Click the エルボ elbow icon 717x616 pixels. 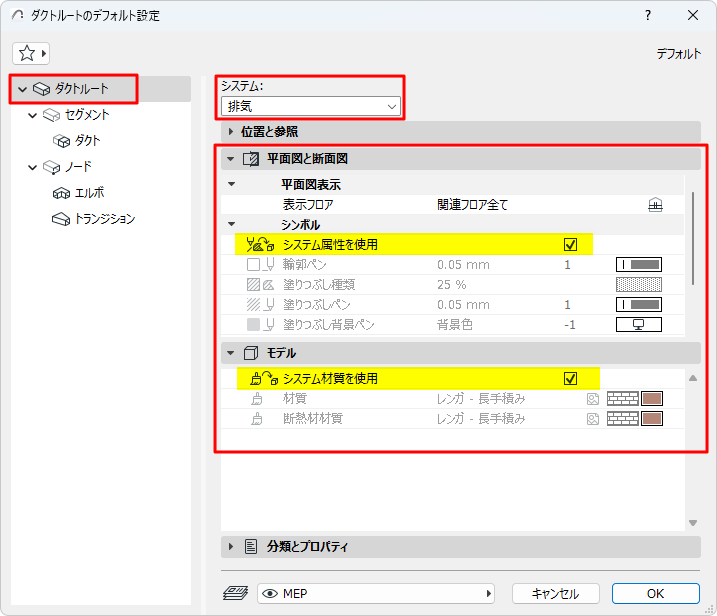click(61, 193)
